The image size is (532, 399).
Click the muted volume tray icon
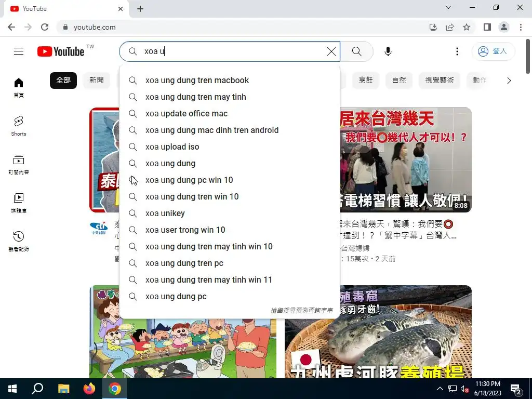[464, 389]
